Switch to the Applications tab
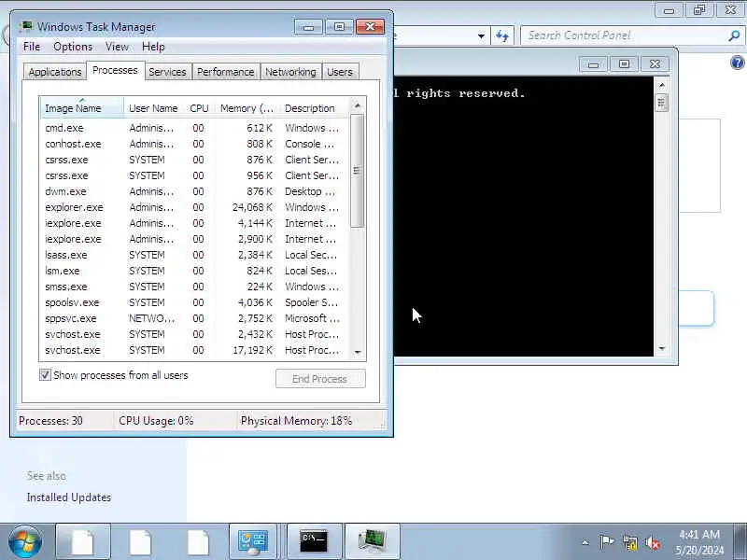Image resolution: width=747 pixels, height=560 pixels. pos(55,72)
